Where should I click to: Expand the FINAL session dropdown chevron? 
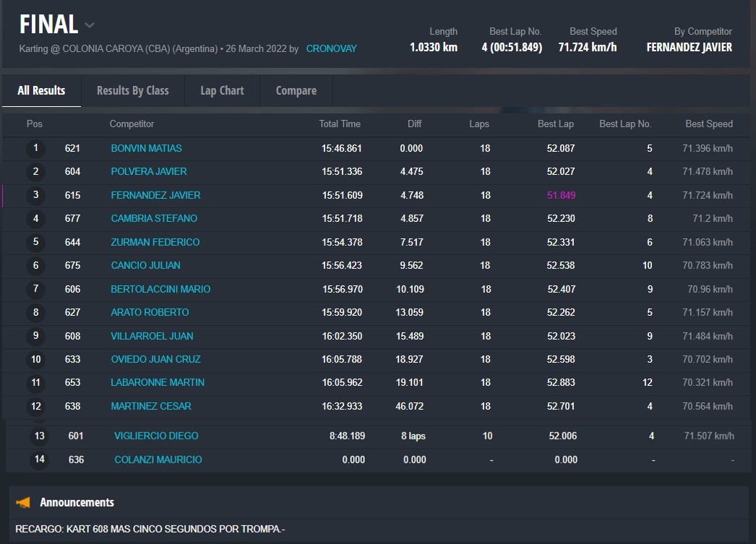click(x=90, y=25)
